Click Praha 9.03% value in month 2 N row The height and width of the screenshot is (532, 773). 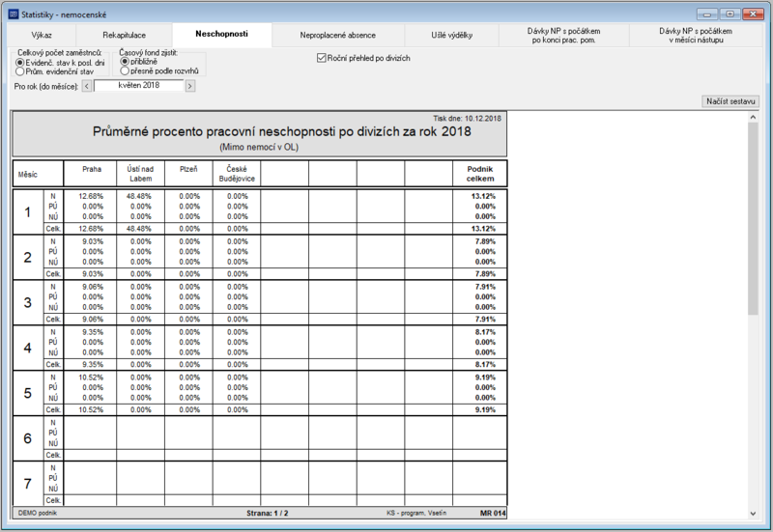(x=93, y=241)
